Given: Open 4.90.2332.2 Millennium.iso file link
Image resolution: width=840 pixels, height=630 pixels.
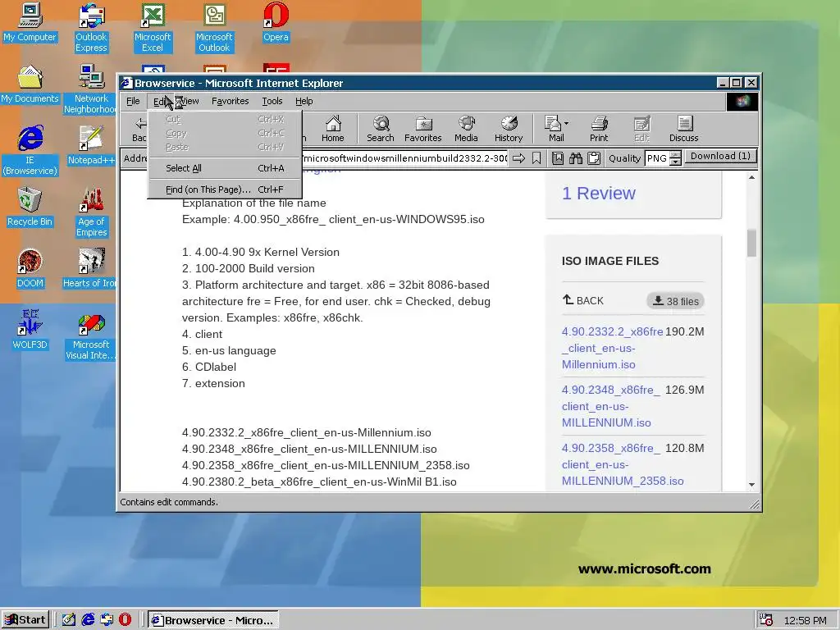Looking at the screenshot, I should tap(612, 348).
